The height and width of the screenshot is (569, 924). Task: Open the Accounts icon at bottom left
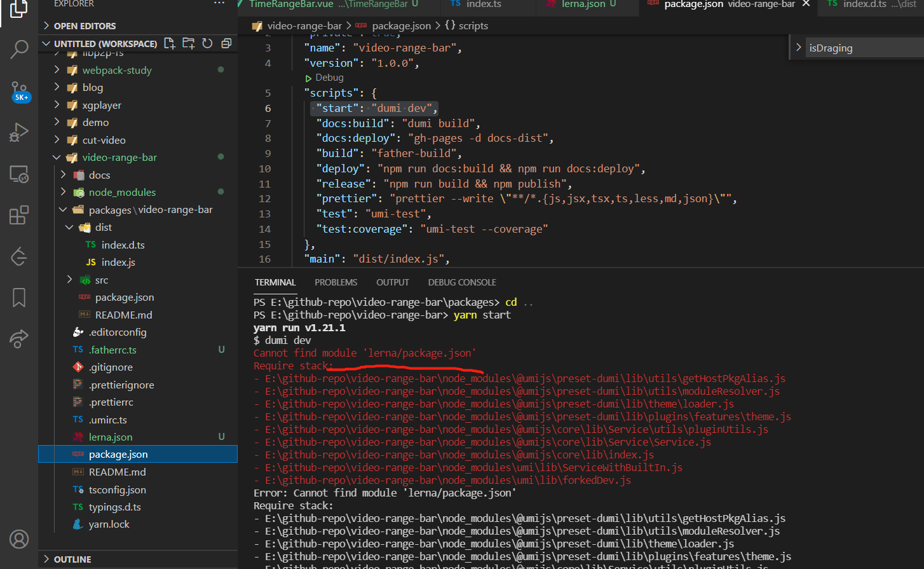click(x=18, y=538)
